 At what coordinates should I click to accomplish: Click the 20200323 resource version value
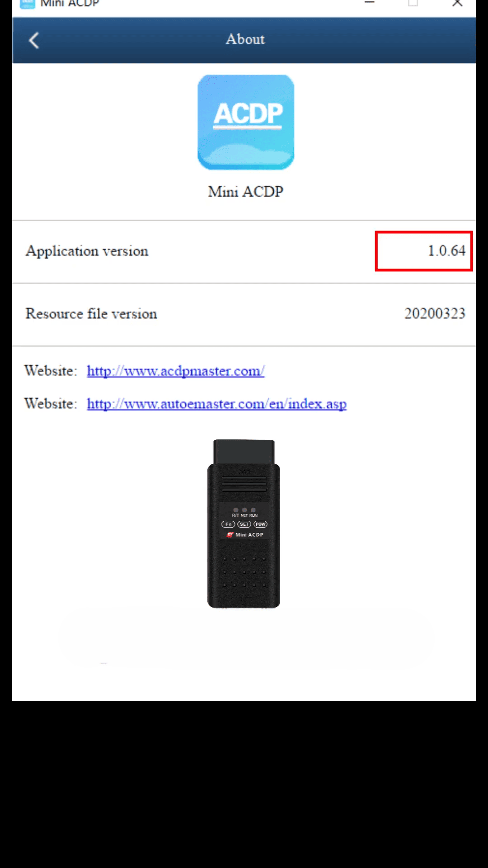(x=435, y=313)
